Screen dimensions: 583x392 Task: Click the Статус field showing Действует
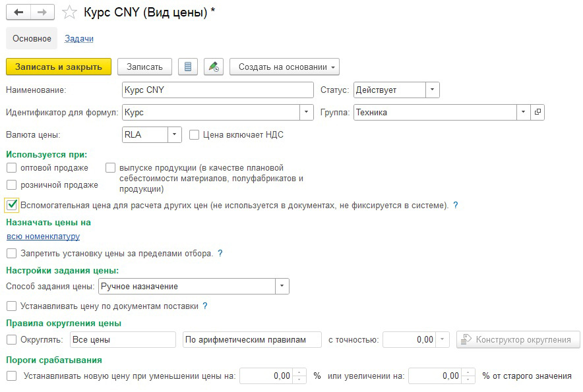pos(390,90)
